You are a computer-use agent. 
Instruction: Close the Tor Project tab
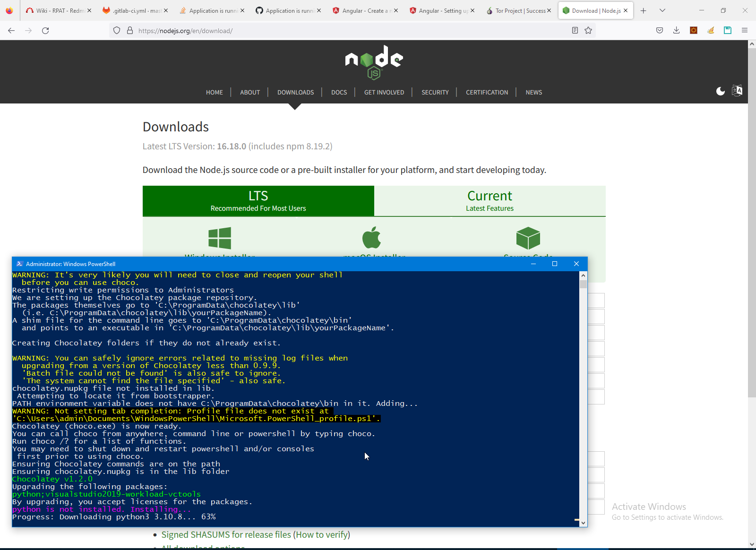click(x=549, y=10)
